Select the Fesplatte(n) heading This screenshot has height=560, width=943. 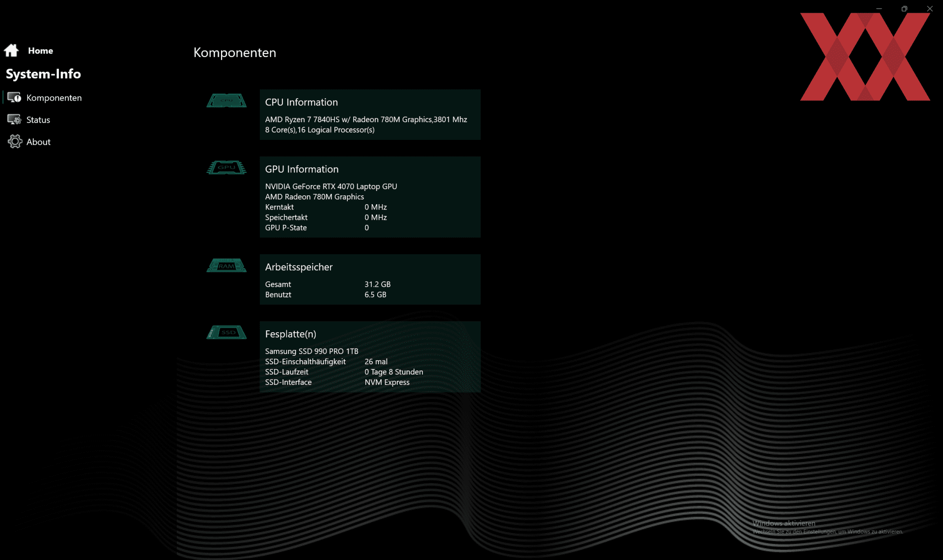(x=291, y=334)
